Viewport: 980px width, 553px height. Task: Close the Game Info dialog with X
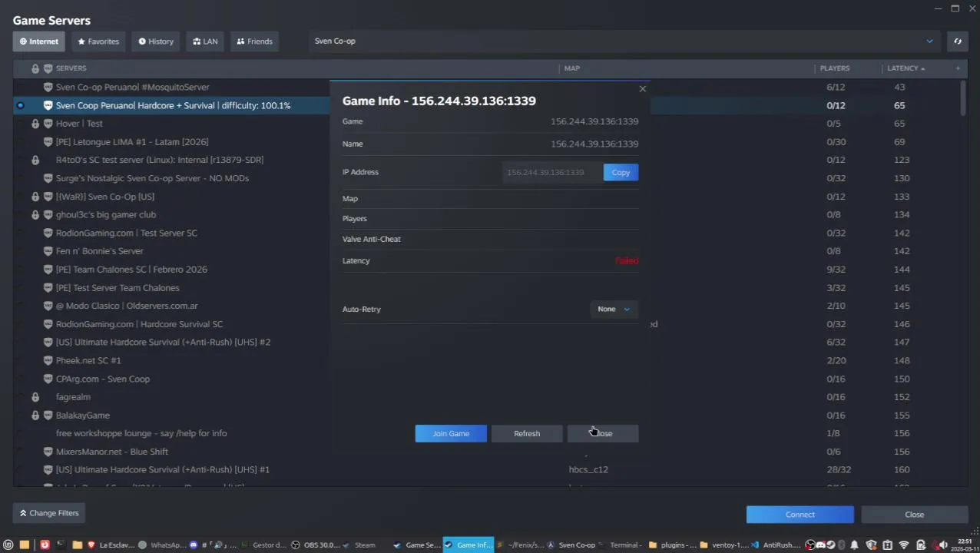point(643,89)
